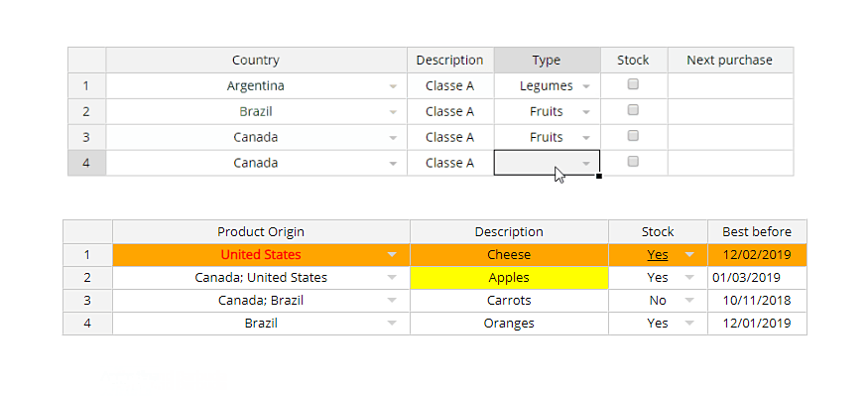The image size is (868, 397).
Task: Expand the Legumes type dropdown
Action: pyautogui.click(x=586, y=86)
